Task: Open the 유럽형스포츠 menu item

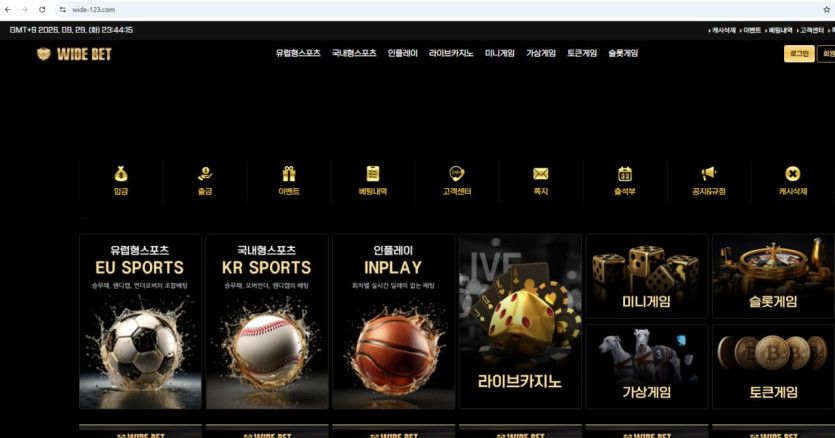Action: pos(298,53)
